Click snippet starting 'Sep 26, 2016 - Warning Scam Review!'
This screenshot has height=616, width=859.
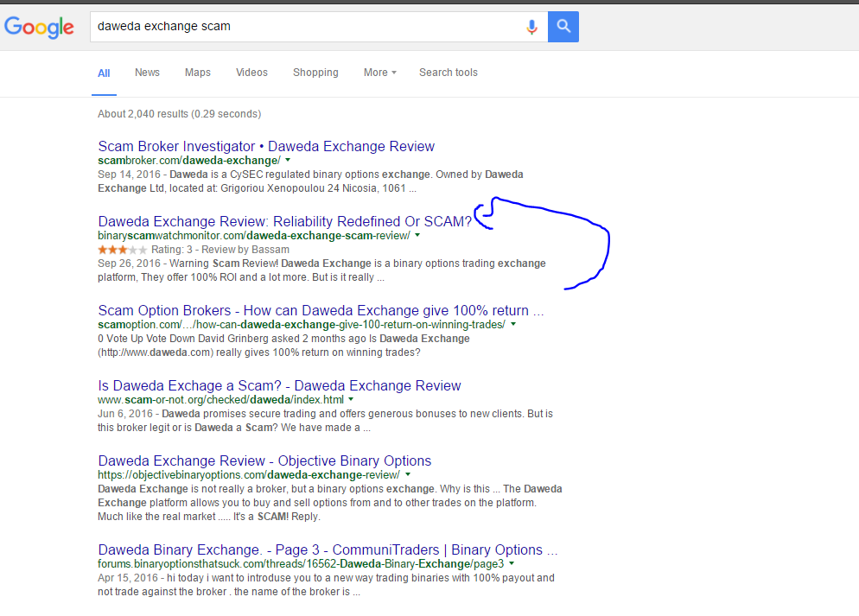(321, 270)
